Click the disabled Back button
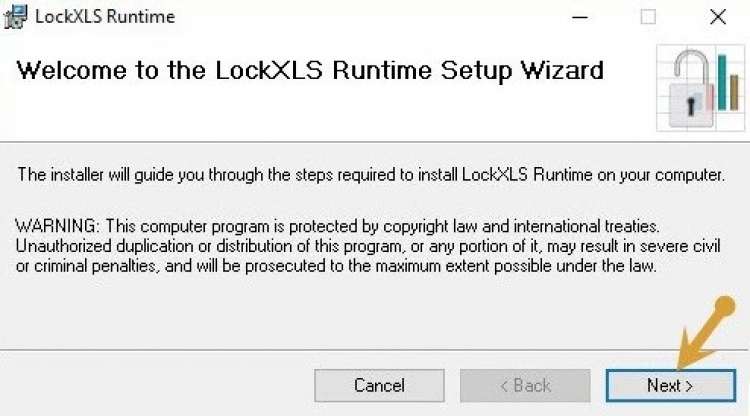This screenshot has width=750, height=416. (x=524, y=385)
